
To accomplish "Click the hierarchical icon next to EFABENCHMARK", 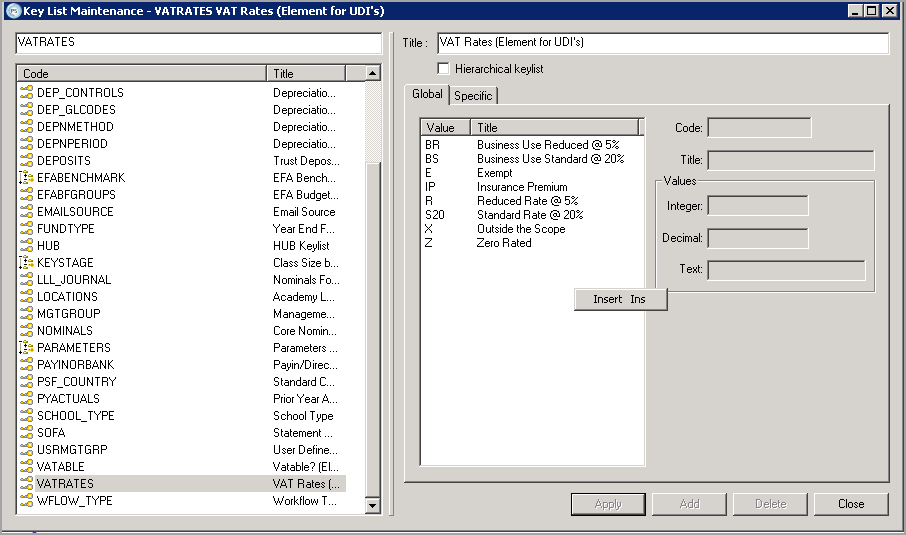I will click(x=26, y=178).
